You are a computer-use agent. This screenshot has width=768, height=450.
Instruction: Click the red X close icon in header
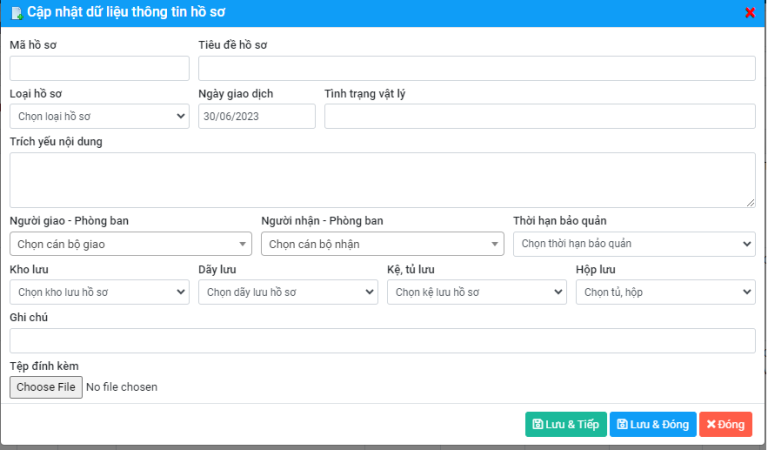tap(750, 13)
